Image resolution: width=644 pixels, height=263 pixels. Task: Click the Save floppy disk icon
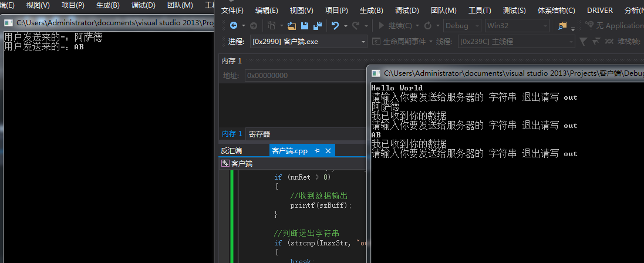[304, 25]
